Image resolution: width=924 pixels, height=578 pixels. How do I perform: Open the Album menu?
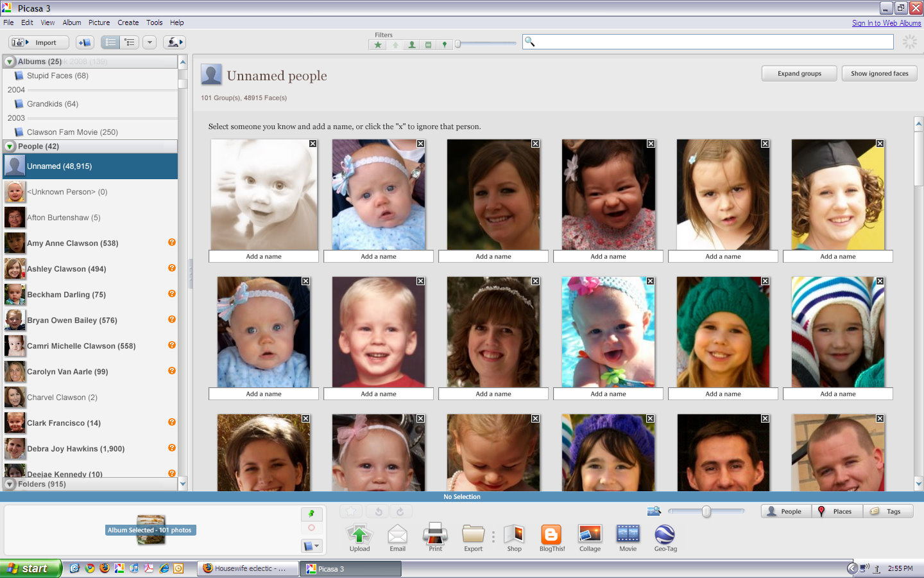click(72, 22)
